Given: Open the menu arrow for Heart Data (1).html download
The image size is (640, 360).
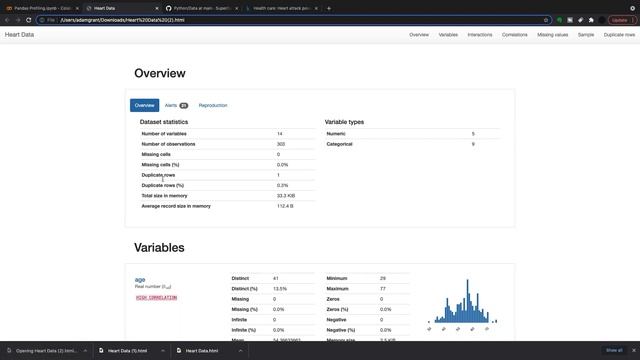Looking at the screenshot, I should 163,351.
